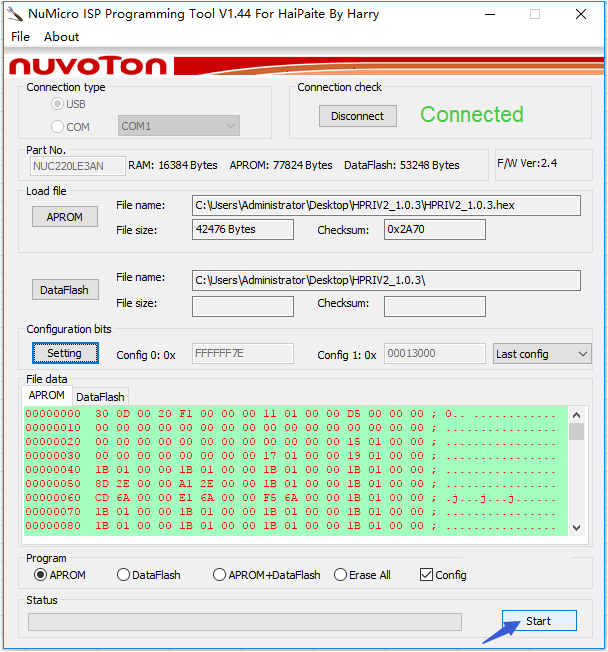Click the Part No. NUC220LE3AN field
The height and width of the screenshot is (652, 608).
(x=77, y=166)
